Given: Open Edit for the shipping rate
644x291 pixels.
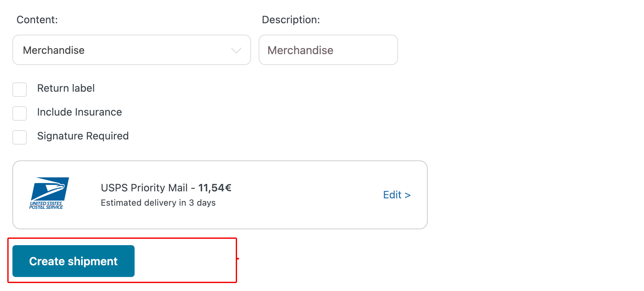Looking at the screenshot, I should (x=396, y=195).
